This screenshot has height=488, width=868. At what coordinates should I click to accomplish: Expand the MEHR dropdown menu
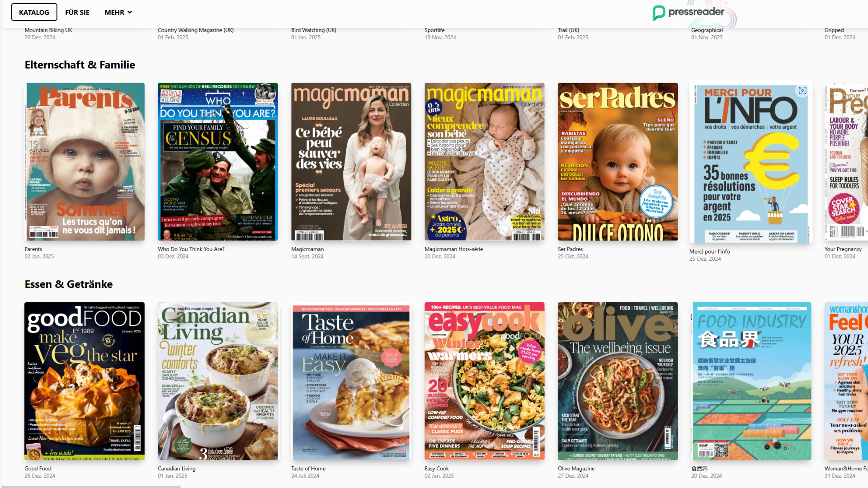[x=118, y=12]
